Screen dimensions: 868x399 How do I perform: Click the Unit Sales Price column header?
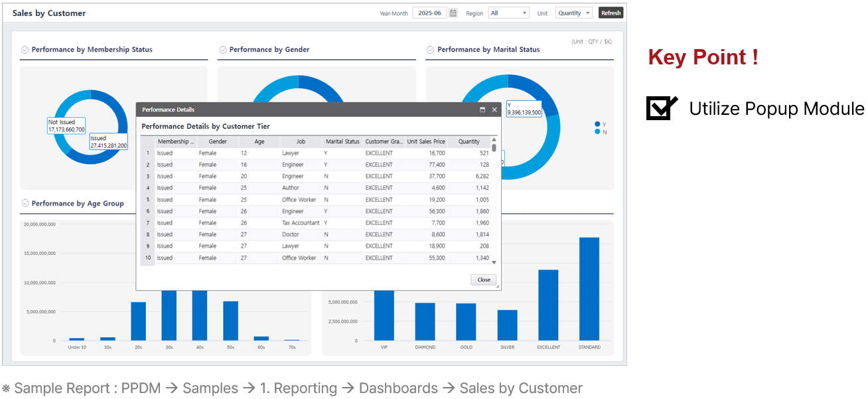[x=426, y=141]
